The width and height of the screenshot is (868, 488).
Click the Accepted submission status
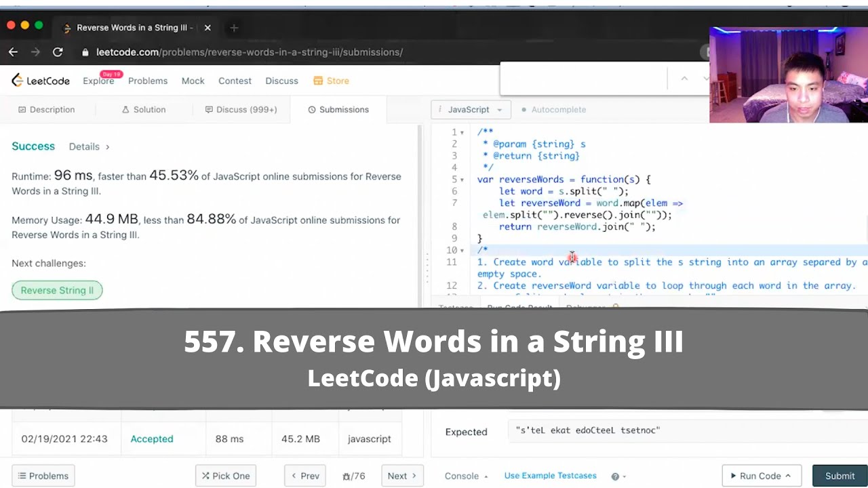click(152, 439)
